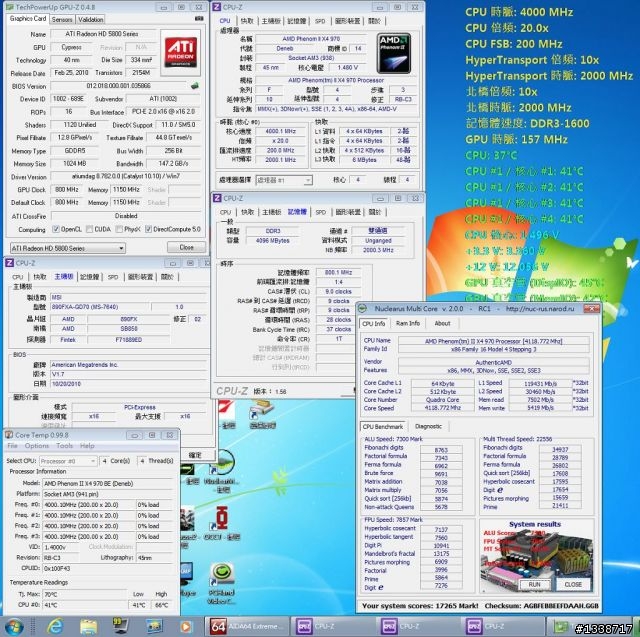Select the Graphics Card tab in GPU-Z
Viewport: 640px width, 637px height.
[x=28, y=19]
